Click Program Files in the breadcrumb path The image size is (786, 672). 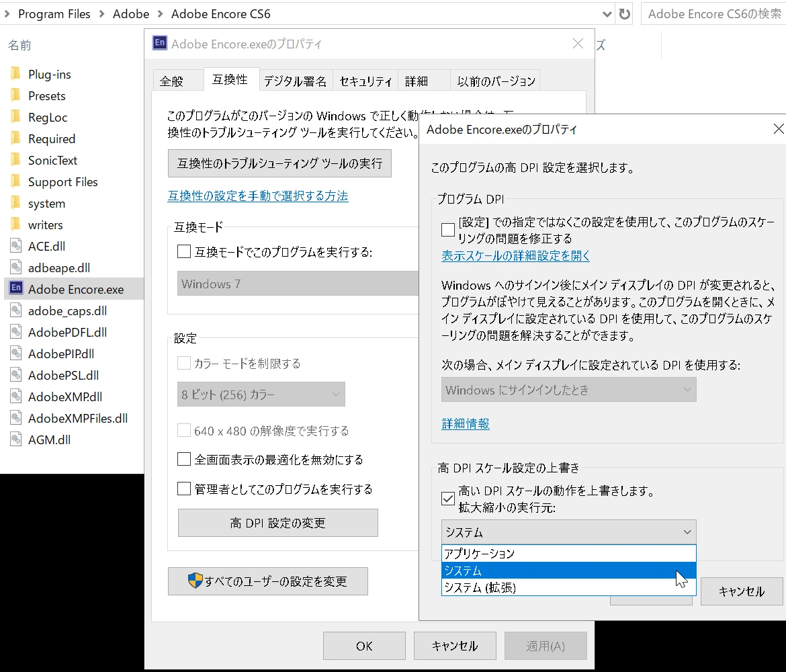(54, 14)
